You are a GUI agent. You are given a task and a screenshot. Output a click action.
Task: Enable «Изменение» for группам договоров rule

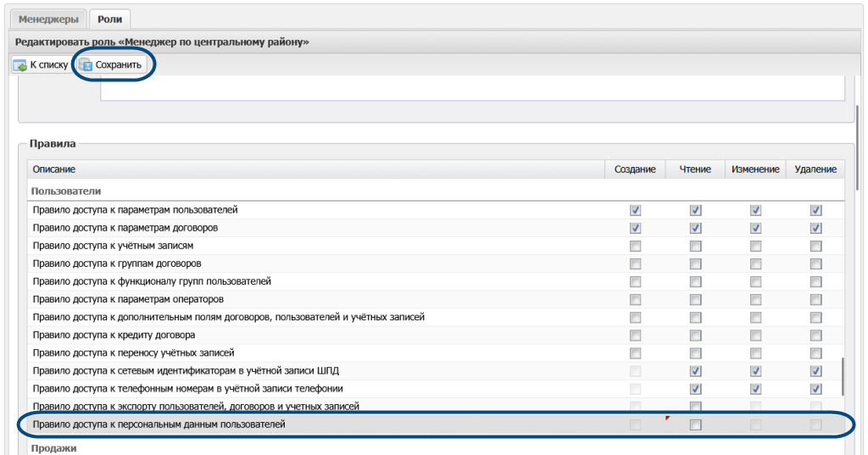755,264
